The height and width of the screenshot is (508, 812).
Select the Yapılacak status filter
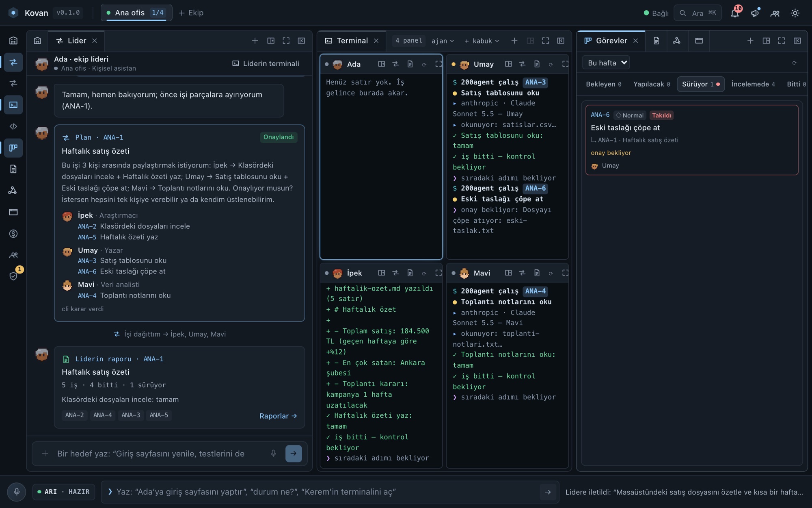click(652, 84)
